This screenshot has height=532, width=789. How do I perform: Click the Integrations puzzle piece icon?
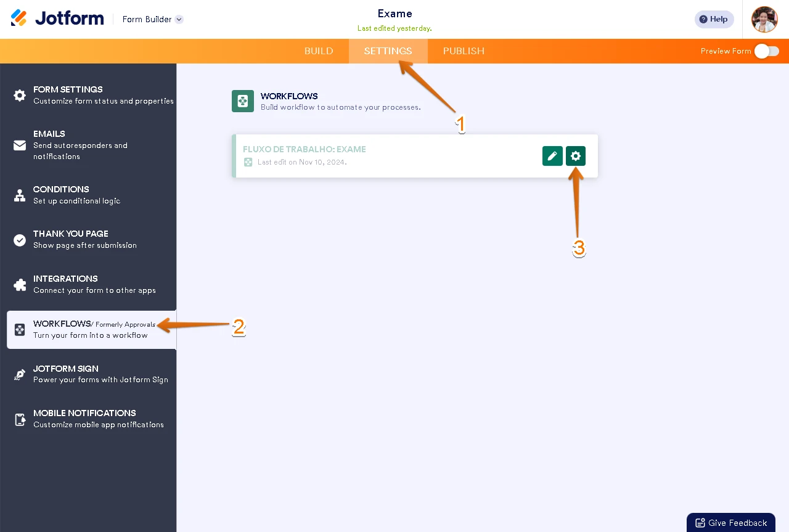(x=20, y=284)
